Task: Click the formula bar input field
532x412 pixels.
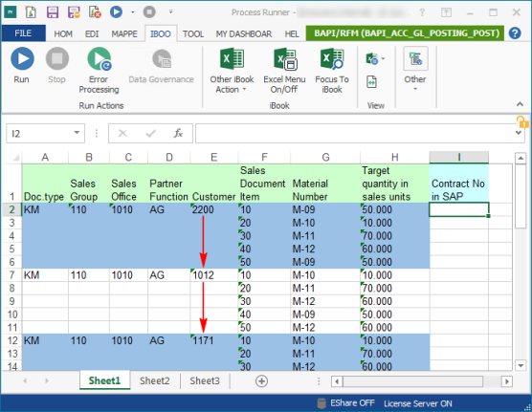Action: pyautogui.click(x=355, y=133)
